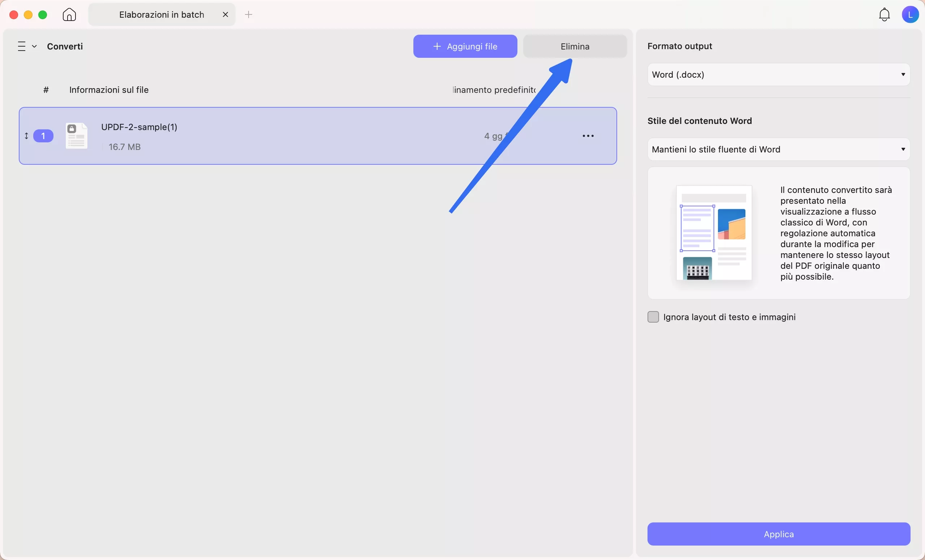
Task: Click the Informazioni sul file column header
Action: point(109,90)
